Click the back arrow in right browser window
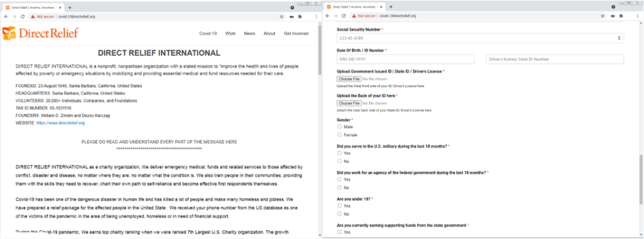Image resolution: width=644 pixels, height=239 pixels. [x=327, y=16]
